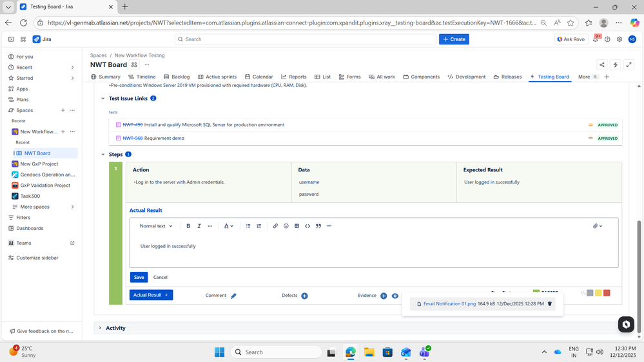Go to the Components tab
Viewport: 644px width, 362px height.
tap(422, 77)
